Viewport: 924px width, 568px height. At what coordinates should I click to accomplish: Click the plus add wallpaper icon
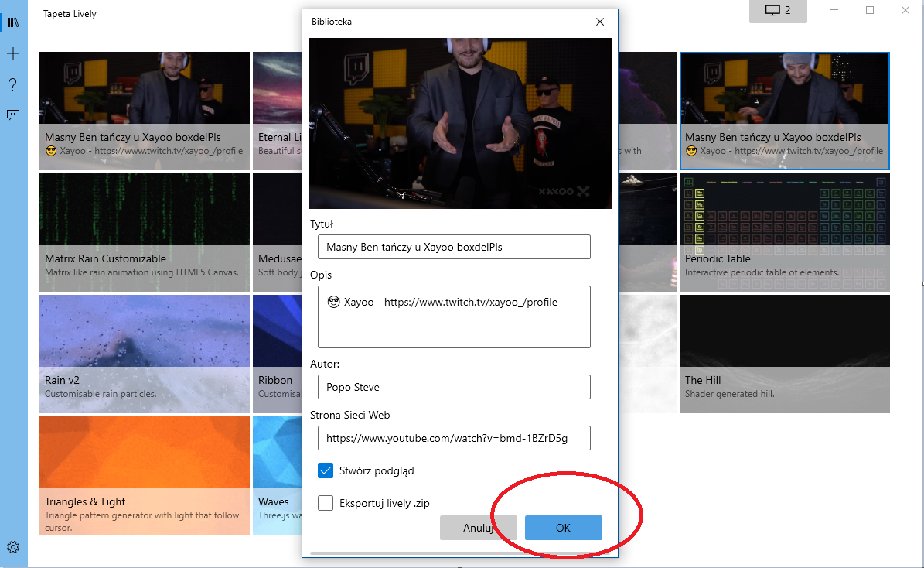13,53
